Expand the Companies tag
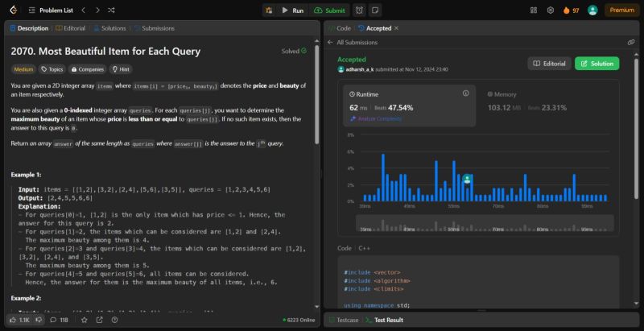This screenshot has height=331, width=644. tap(88, 69)
